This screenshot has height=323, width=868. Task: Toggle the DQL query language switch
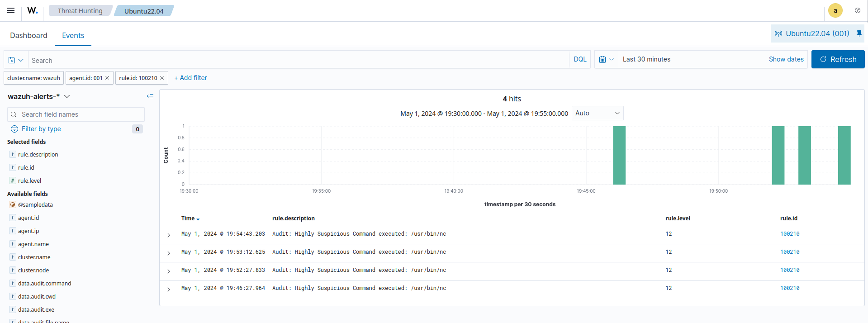(x=580, y=59)
